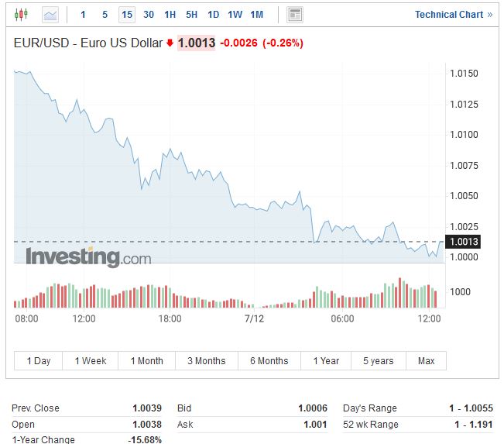Set interval to 1W
This screenshot has height=444, width=504.
(235, 14)
